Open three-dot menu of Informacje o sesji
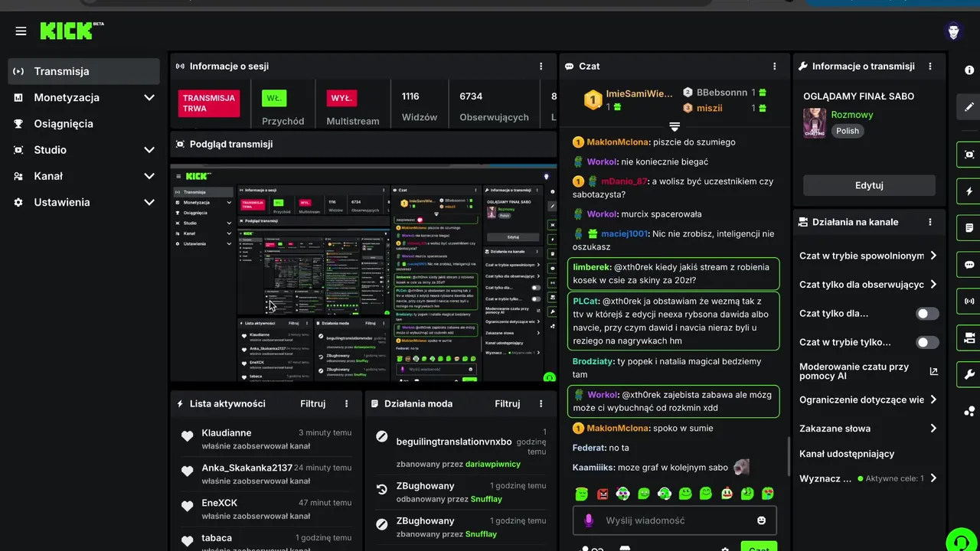980x551 pixels. pos(541,67)
